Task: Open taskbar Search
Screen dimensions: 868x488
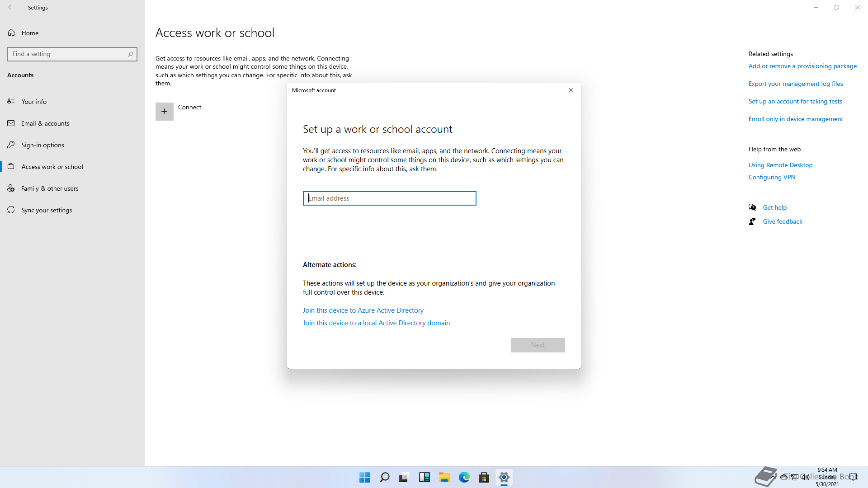Action: pyautogui.click(x=385, y=477)
